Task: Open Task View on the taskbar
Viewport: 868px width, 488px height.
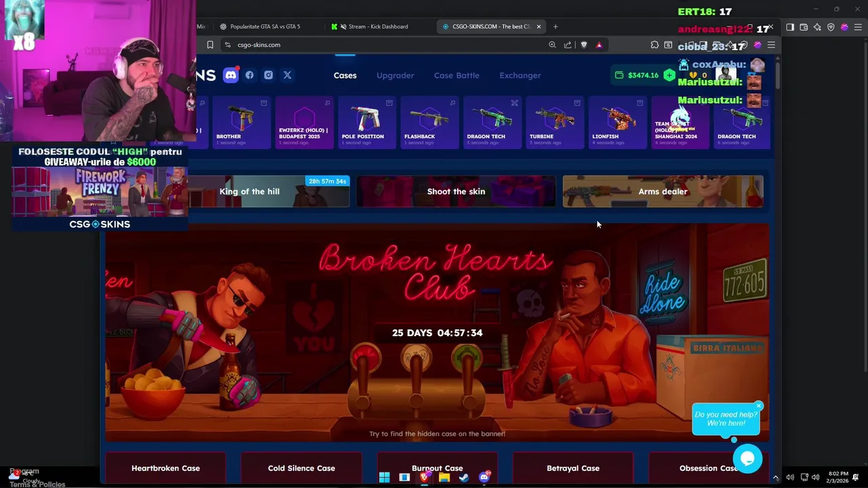Action: click(x=404, y=478)
